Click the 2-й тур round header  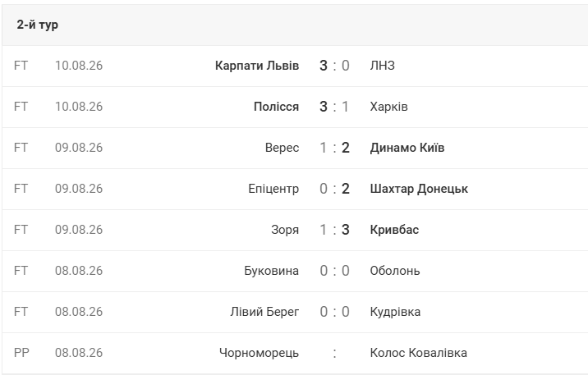[38, 25]
